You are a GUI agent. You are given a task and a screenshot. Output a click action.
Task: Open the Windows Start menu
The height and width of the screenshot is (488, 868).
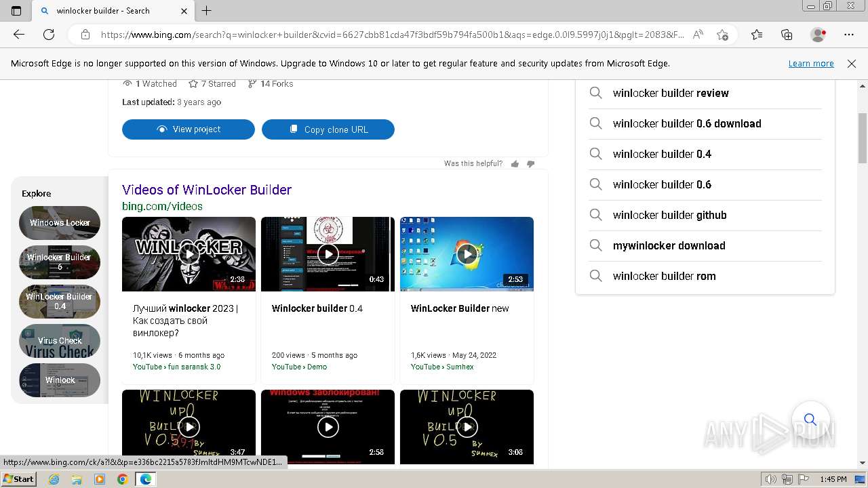click(x=19, y=479)
